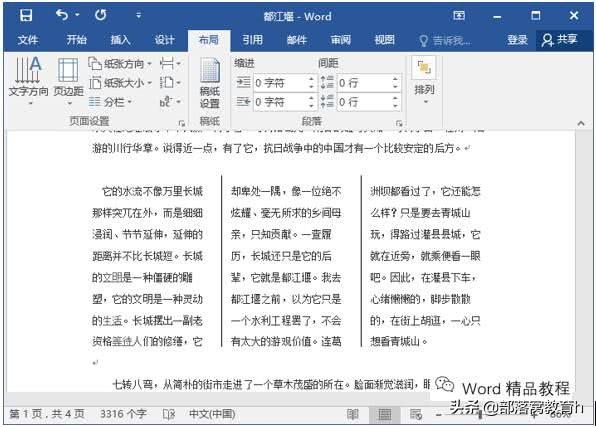This screenshot has height=427, width=596.
Task: Switch to the 插入 tab
Action: (120, 40)
